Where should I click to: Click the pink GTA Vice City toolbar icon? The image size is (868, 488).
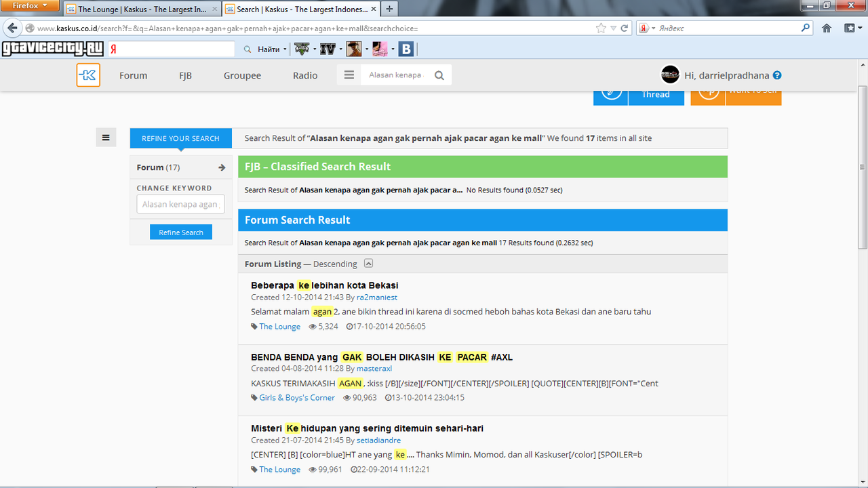click(380, 49)
